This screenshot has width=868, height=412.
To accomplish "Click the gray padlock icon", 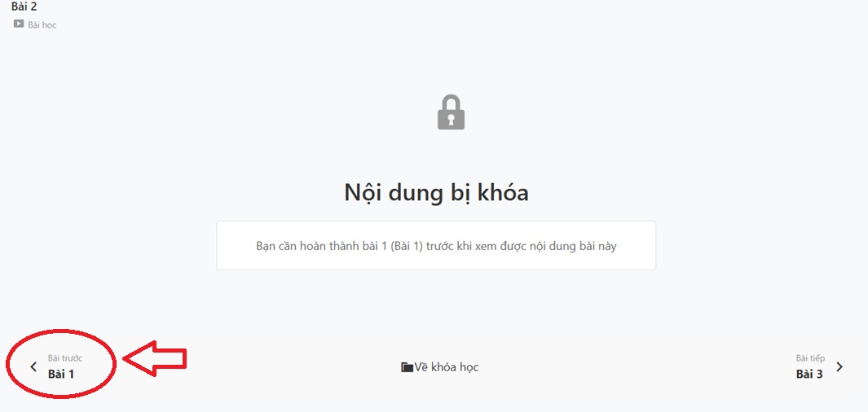I will (451, 112).
